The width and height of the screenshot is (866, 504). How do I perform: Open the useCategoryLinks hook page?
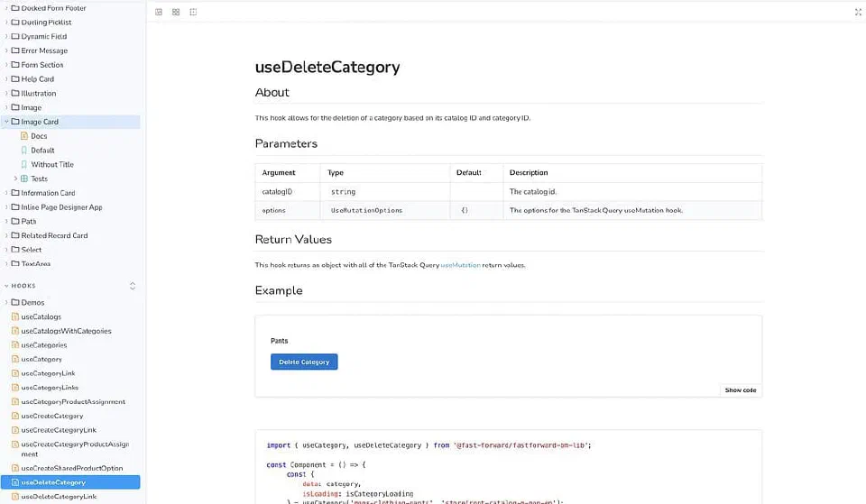[50, 388]
